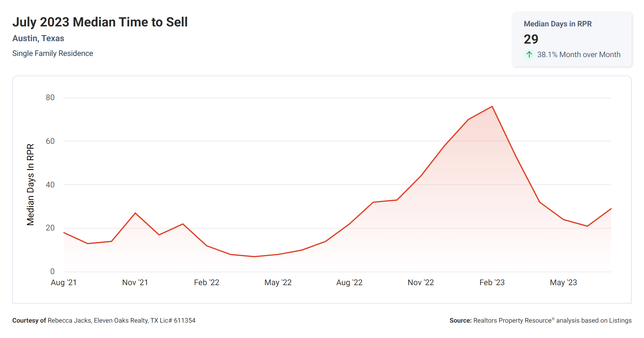The image size is (644, 338).
Task: Click the 38.1% Month over Month text
Action: point(579,55)
